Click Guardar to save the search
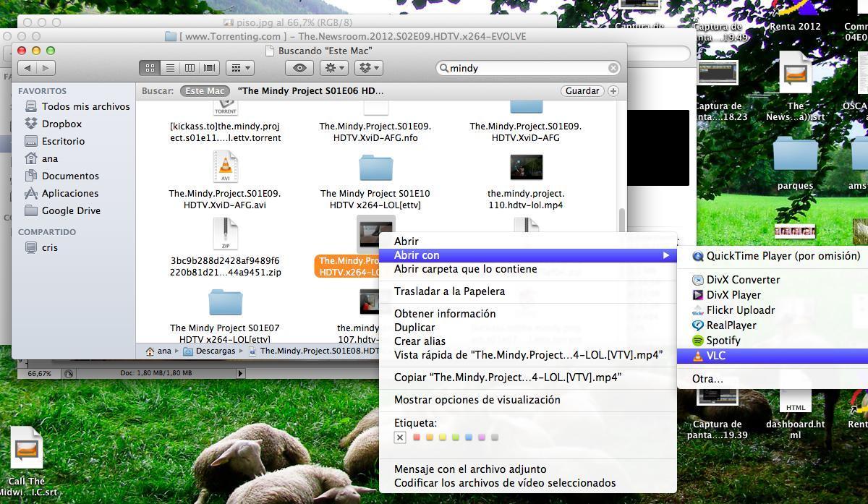This screenshot has height=504, width=868. coord(582,91)
